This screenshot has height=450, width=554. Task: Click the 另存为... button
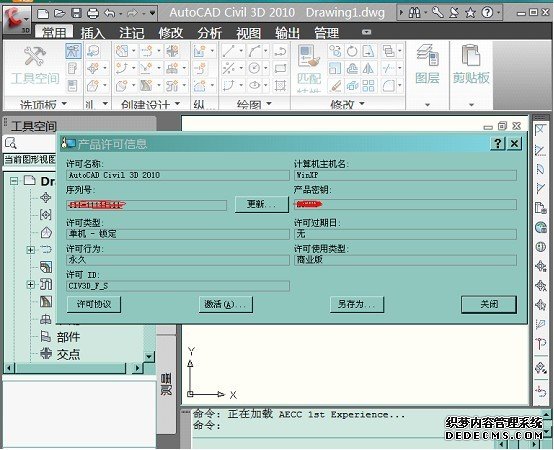pyautogui.click(x=357, y=304)
